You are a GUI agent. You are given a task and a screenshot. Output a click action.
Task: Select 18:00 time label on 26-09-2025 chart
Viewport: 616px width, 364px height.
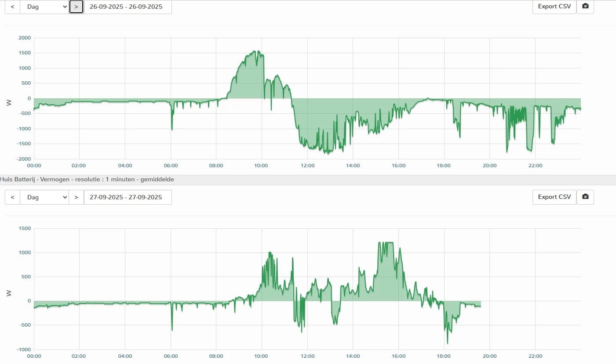coord(444,166)
